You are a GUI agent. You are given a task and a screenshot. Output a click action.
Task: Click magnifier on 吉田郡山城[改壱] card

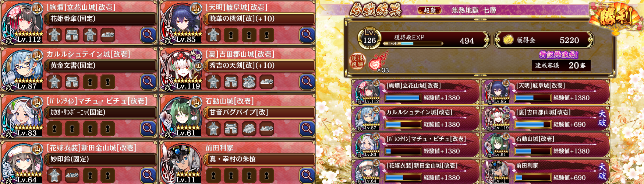[307, 82]
